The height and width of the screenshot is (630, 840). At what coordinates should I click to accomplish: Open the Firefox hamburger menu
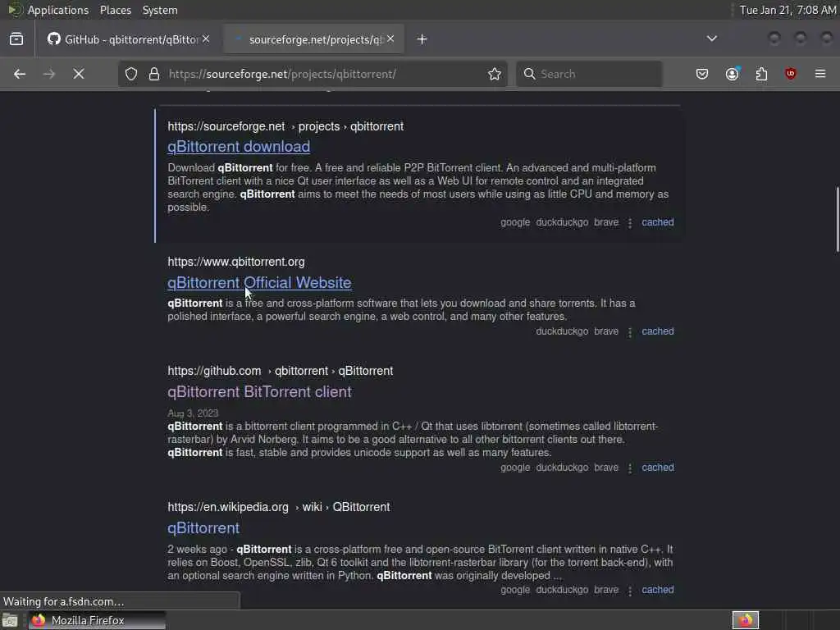coord(820,74)
